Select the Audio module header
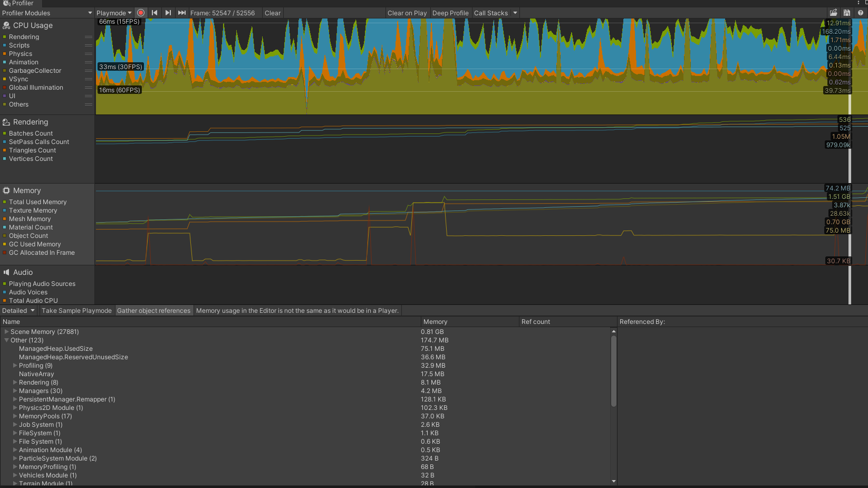This screenshot has height=488, width=868. click(x=22, y=272)
